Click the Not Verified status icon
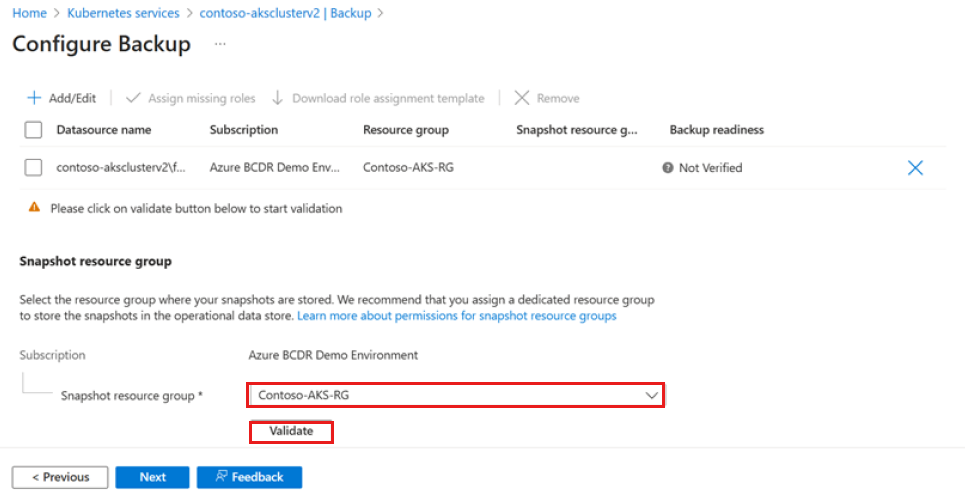Image resolution: width=965 pixels, height=502 pixels. [667, 168]
